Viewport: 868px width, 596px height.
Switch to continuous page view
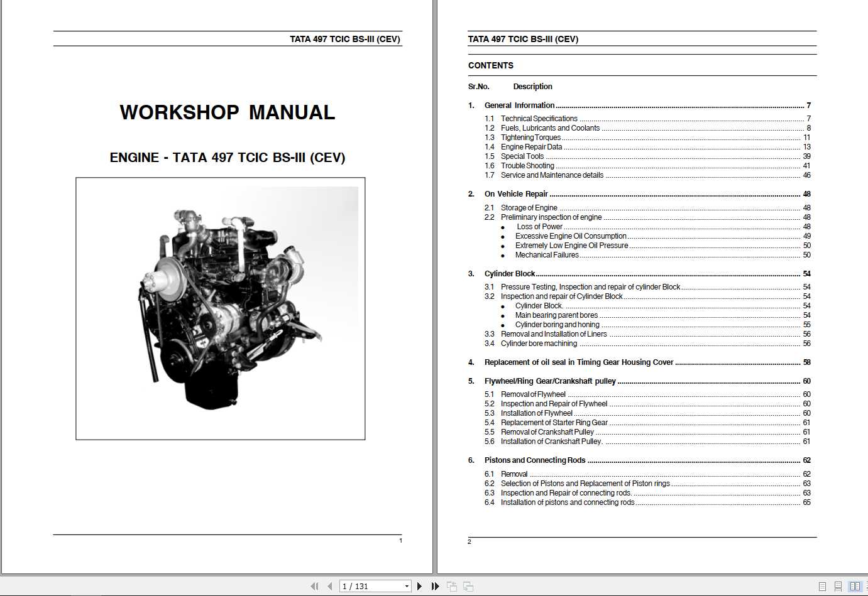[x=838, y=587]
